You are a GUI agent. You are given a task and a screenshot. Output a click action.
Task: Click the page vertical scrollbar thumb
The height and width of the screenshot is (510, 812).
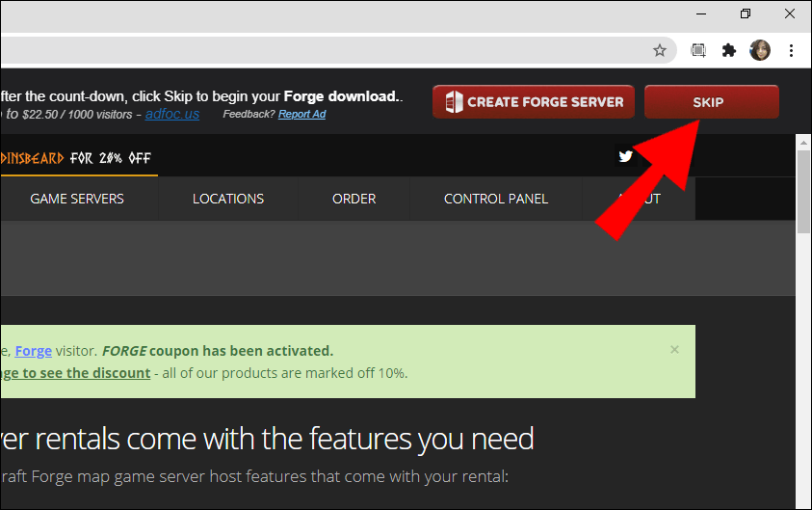(x=803, y=192)
